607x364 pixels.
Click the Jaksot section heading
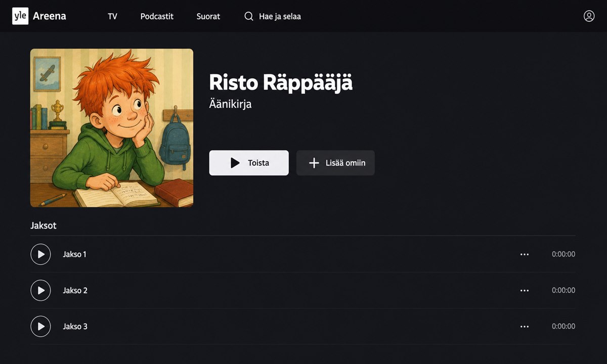[x=44, y=225]
